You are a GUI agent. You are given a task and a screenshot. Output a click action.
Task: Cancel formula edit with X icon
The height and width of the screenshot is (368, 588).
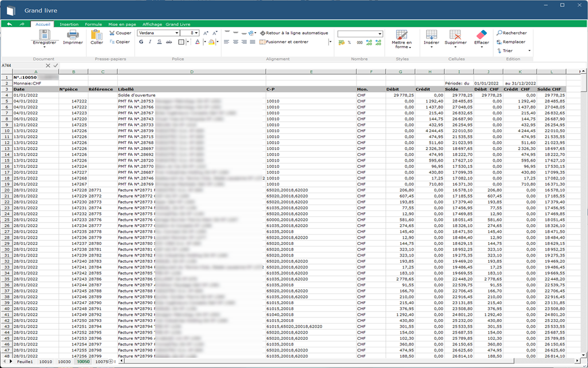48,66
